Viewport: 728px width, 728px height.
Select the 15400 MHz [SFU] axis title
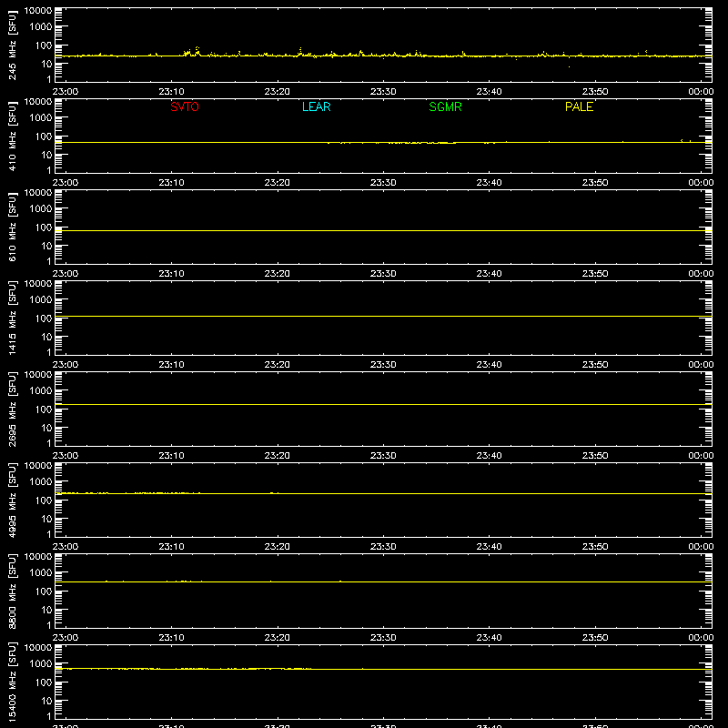click(x=12, y=682)
